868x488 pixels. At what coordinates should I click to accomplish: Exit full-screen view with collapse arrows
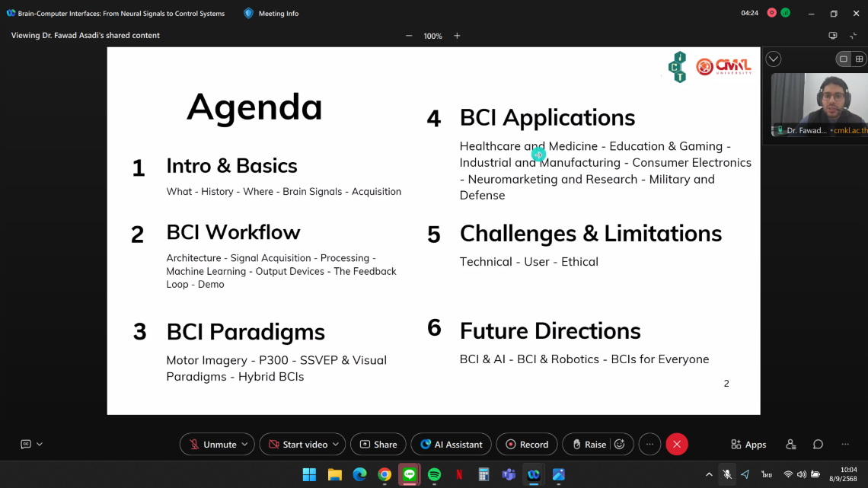pos(854,36)
